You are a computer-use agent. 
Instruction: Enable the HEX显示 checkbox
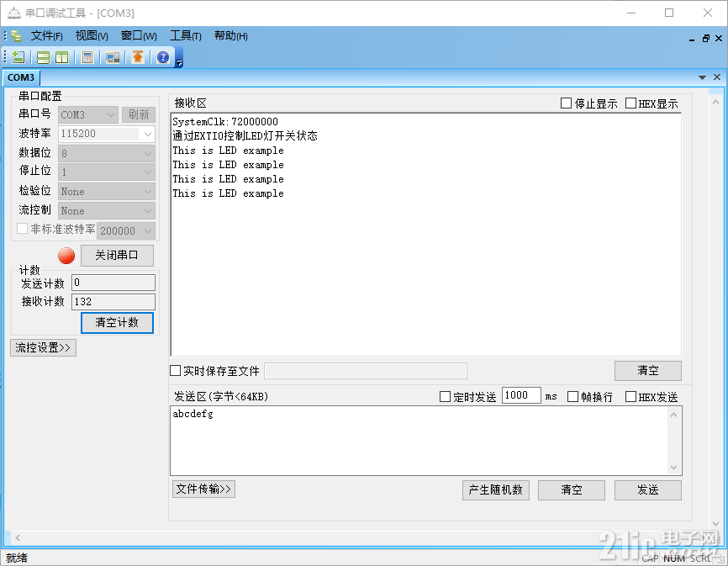pos(630,103)
